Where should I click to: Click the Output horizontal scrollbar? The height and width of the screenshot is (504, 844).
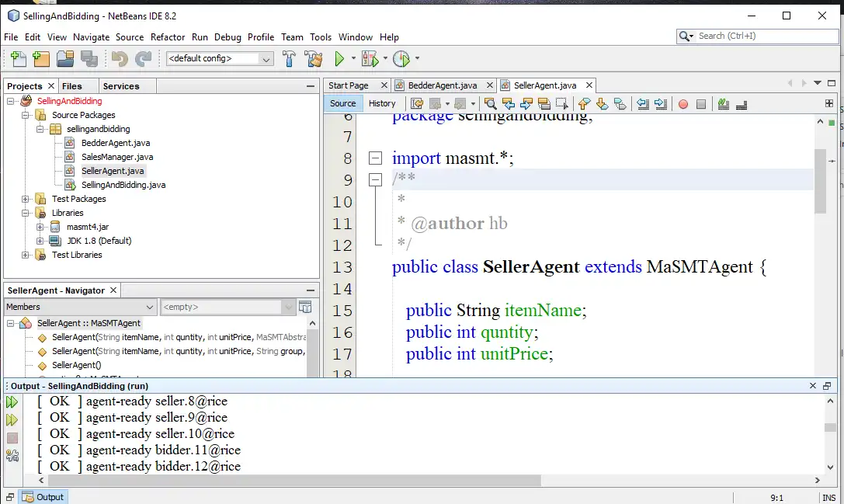point(294,480)
